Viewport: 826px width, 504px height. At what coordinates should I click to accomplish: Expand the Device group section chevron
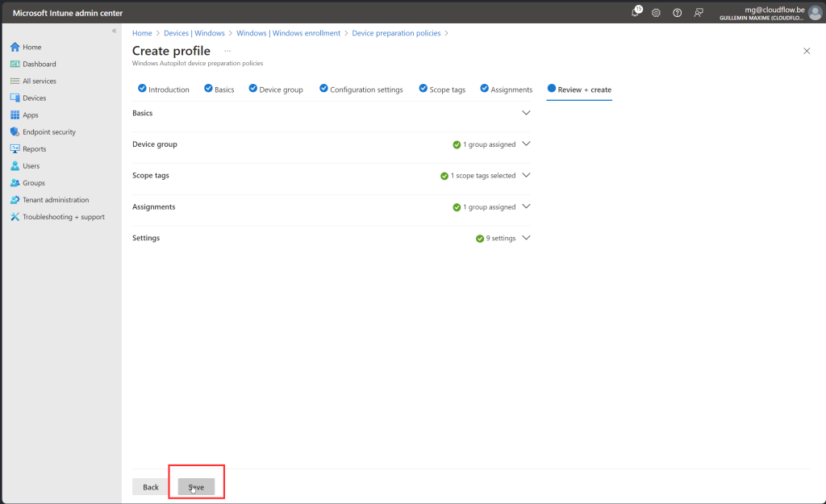point(526,144)
